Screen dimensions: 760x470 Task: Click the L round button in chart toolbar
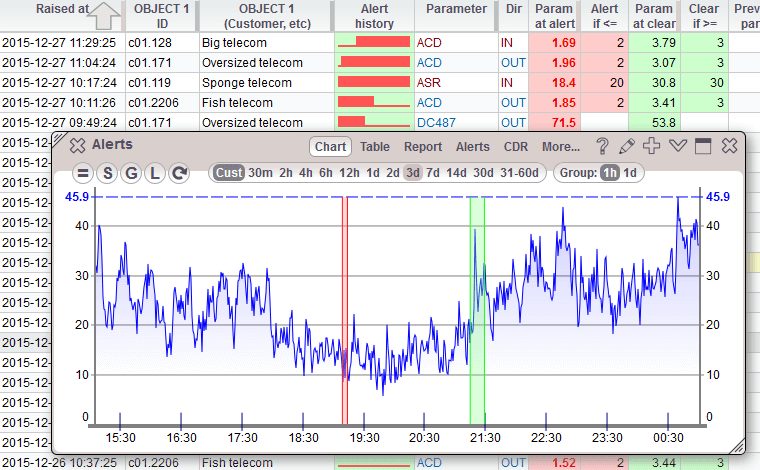tap(156, 173)
